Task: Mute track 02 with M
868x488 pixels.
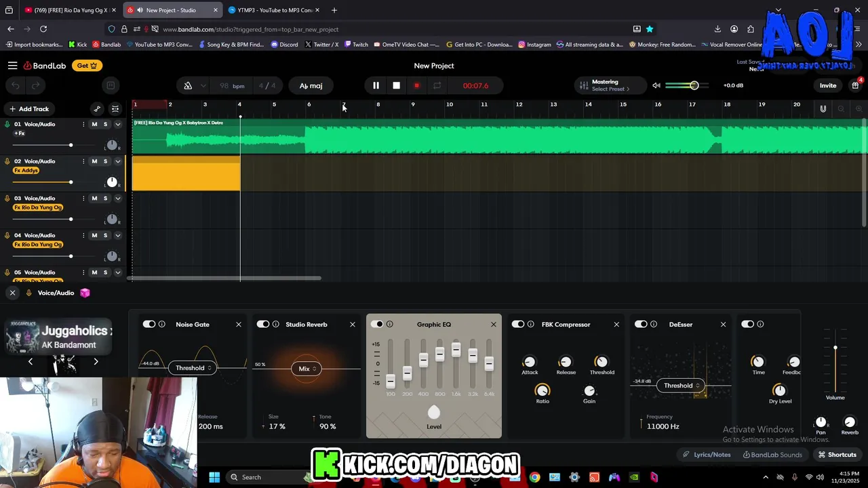Action: coord(94,161)
